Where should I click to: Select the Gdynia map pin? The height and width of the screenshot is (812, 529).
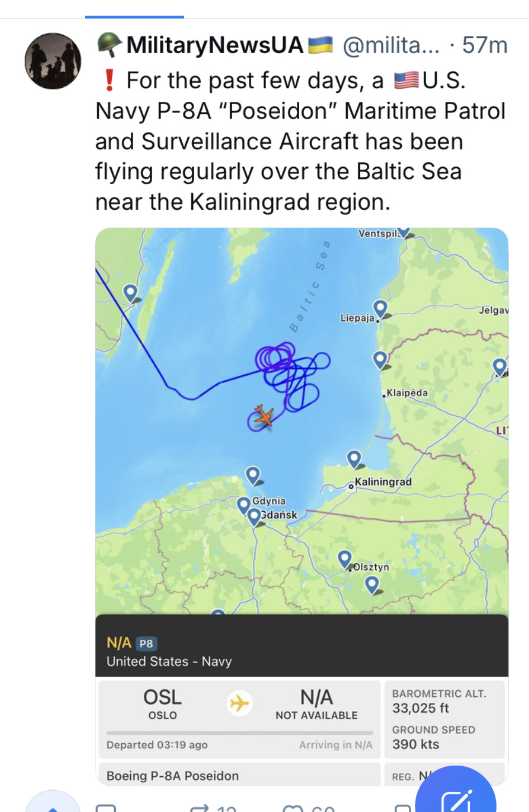point(244,504)
